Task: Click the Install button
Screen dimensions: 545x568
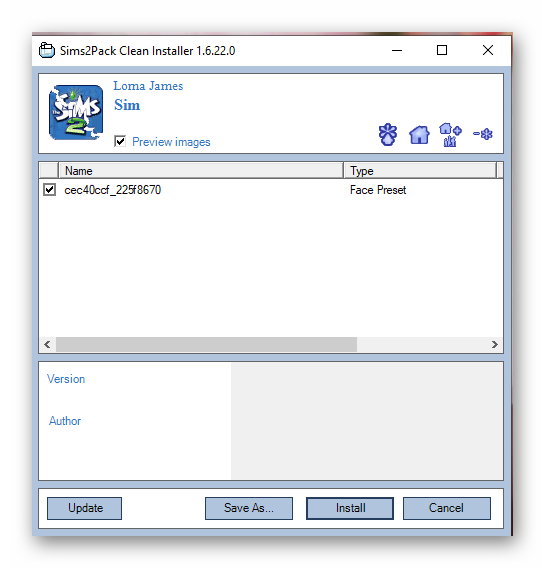Action: (350, 508)
